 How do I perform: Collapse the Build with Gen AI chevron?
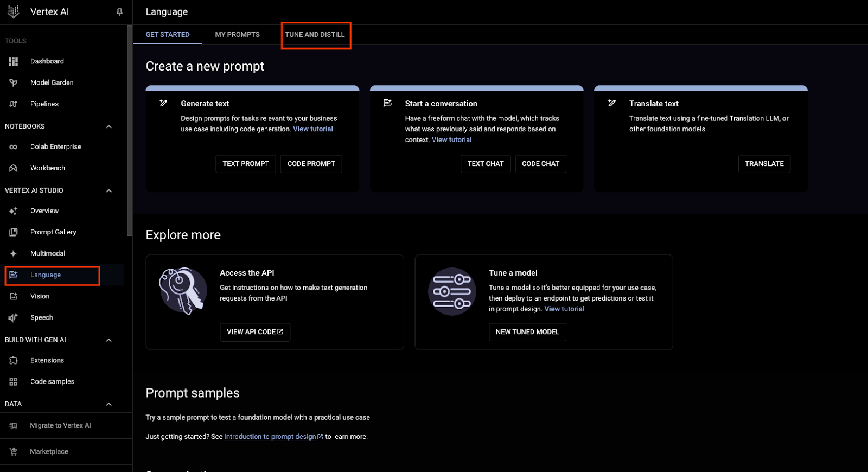click(x=109, y=340)
